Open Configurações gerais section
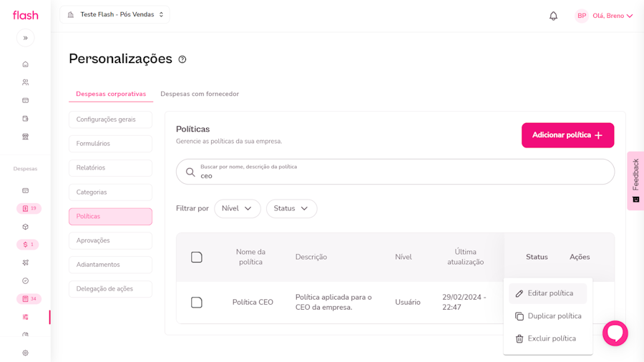 pos(110,119)
